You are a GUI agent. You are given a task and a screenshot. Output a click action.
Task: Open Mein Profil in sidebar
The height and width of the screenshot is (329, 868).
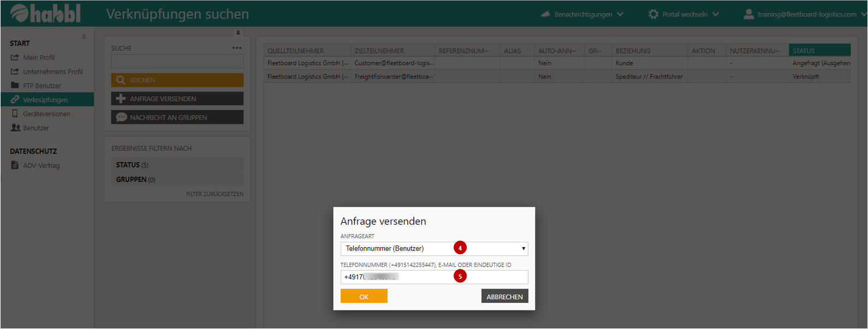coord(39,57)
